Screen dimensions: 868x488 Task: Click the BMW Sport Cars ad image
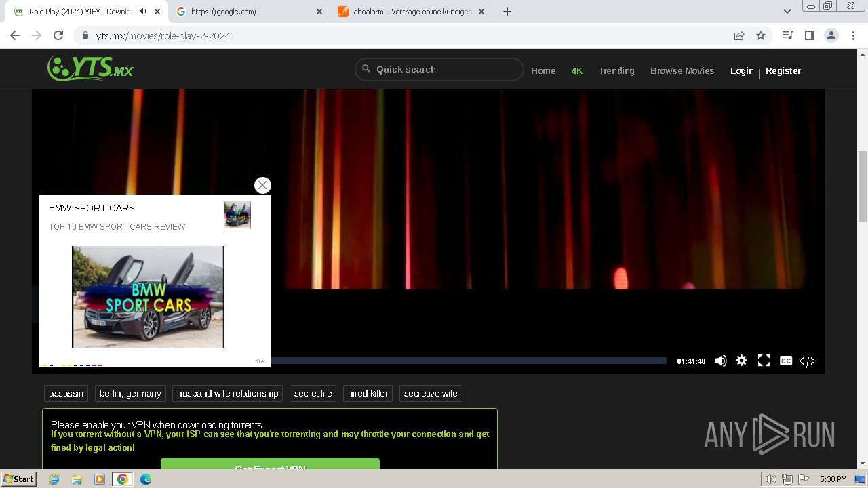[x=148, y=297]
